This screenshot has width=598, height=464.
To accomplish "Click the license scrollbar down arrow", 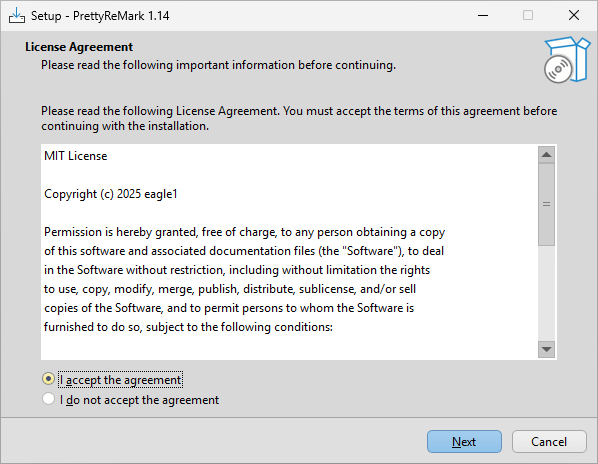I will [546, 349].
